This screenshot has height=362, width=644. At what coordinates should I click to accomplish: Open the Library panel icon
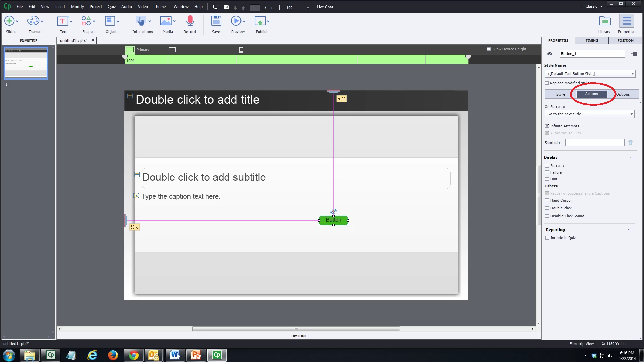(604, 21)
